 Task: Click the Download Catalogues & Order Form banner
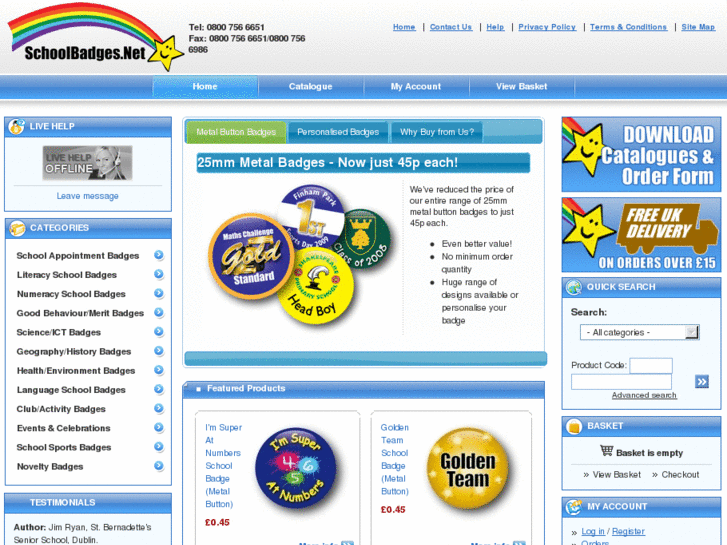coord(641,154)
